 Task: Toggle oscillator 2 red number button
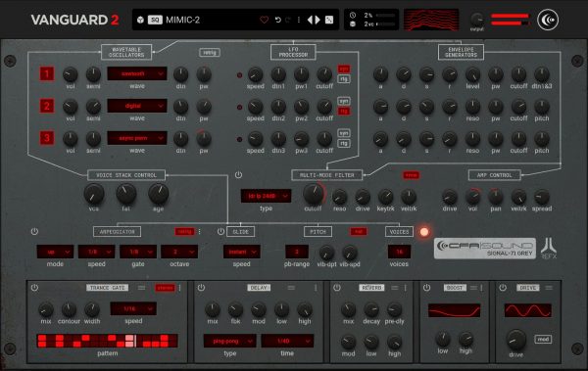[x=47, y=106]
